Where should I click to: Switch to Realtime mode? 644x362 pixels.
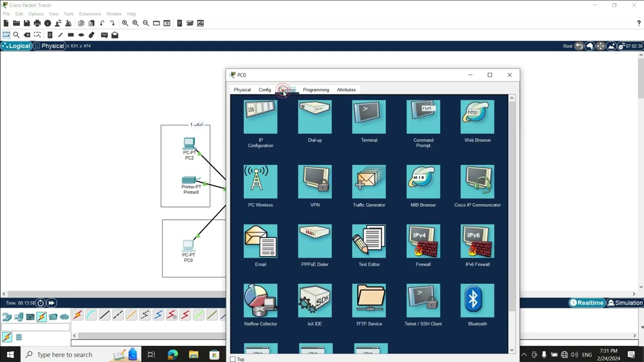tap(587, 303)
